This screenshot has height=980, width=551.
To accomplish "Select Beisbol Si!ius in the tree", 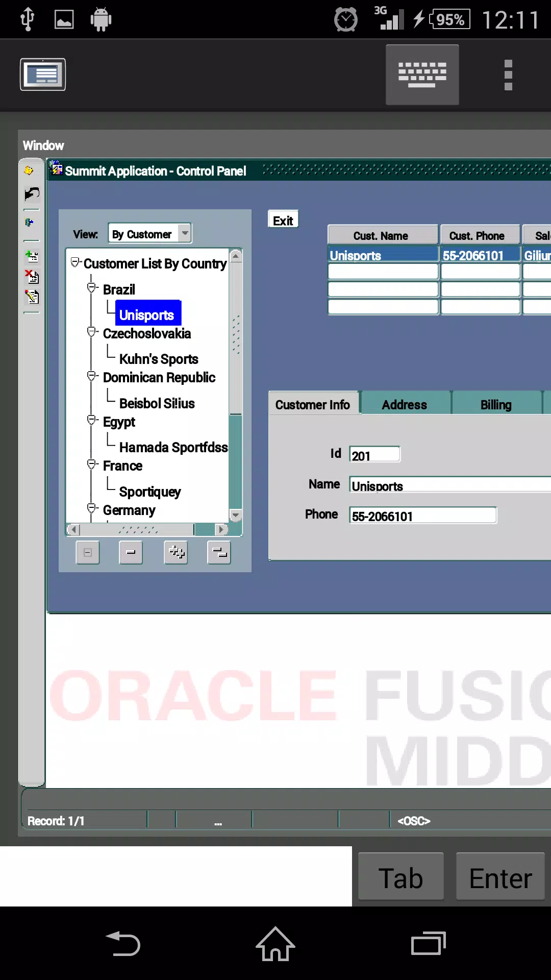I will coord(157,403).
